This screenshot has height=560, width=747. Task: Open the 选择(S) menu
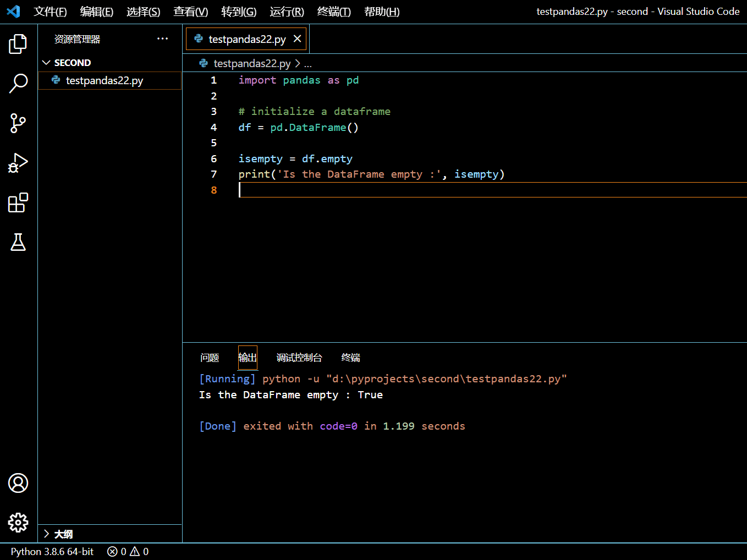(143, 12)
